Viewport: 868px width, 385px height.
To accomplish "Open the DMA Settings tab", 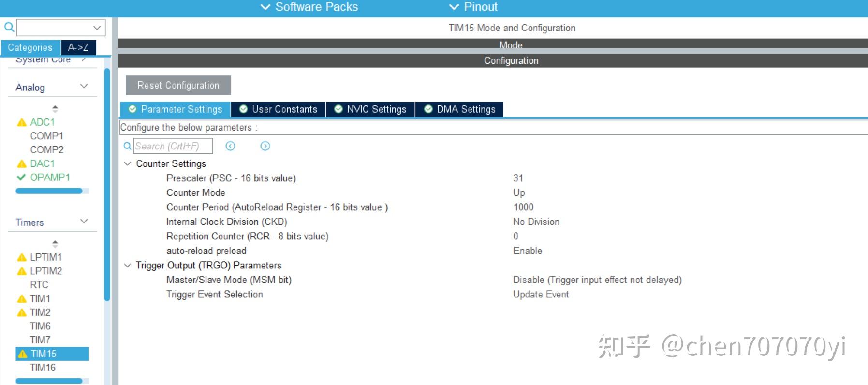I will [459, 109].
